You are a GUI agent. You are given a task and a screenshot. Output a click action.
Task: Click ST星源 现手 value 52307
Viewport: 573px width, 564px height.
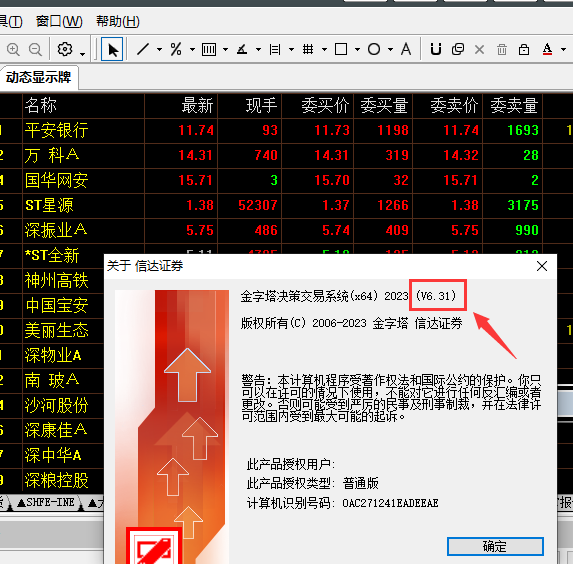click(258, 205)
